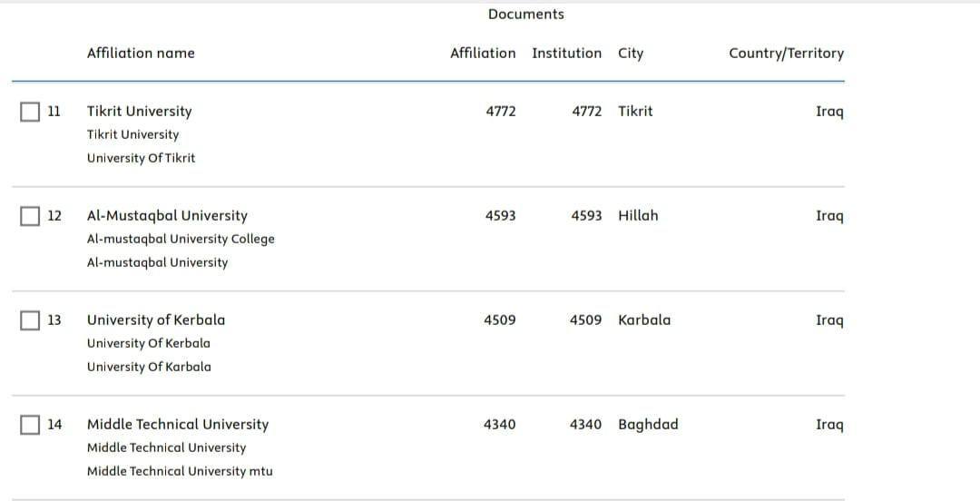Screen dimensions: 980x501
Task: Select the variant name University Of Tikrit
Action: [x=142, y=158]
